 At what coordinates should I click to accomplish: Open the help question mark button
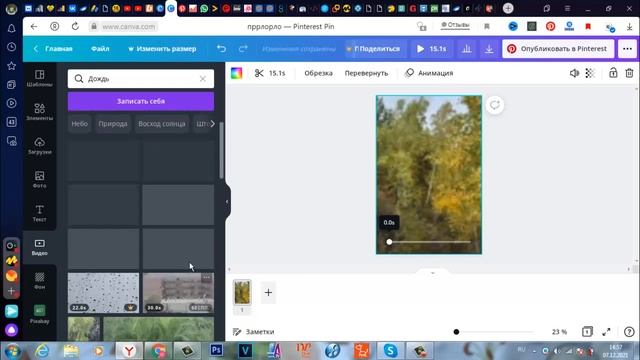pyautogui.click(x=629, y=332)
